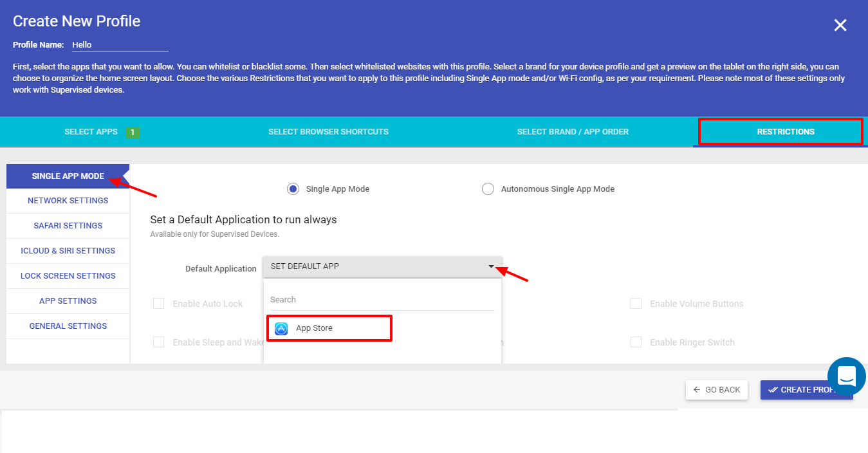Check Enable Volume Buttons
This screenshot has width=868, height=453.
(636, 304)
